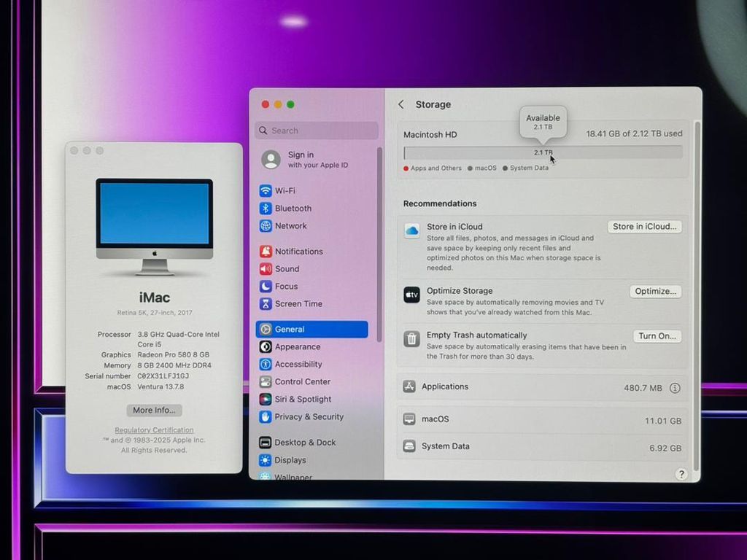Open Screen Time settings
Screen dimensions: 747x560
pyautogui.click(x=298, y=304)
